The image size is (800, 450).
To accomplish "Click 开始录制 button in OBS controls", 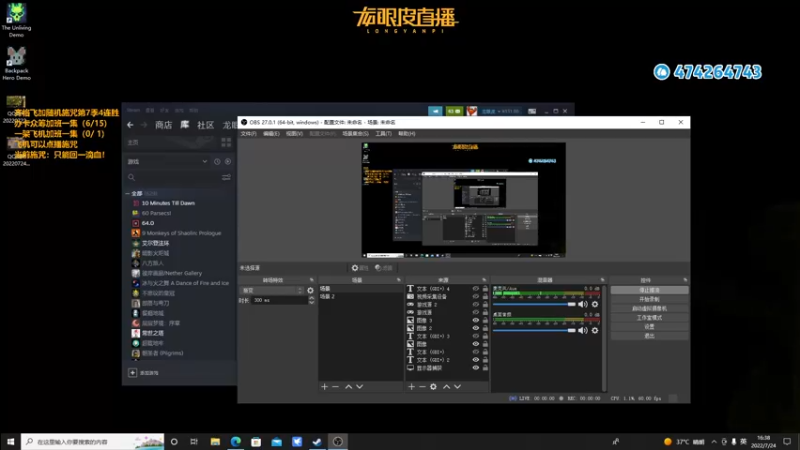I will (x=649, y=299).
